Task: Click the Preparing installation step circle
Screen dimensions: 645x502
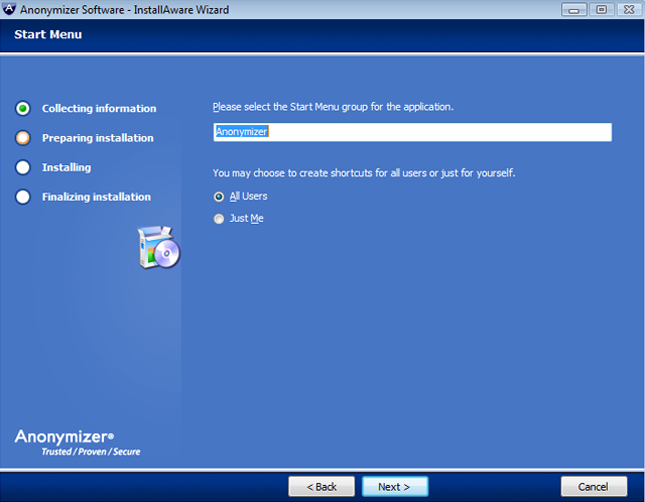Action: point(23,138)
